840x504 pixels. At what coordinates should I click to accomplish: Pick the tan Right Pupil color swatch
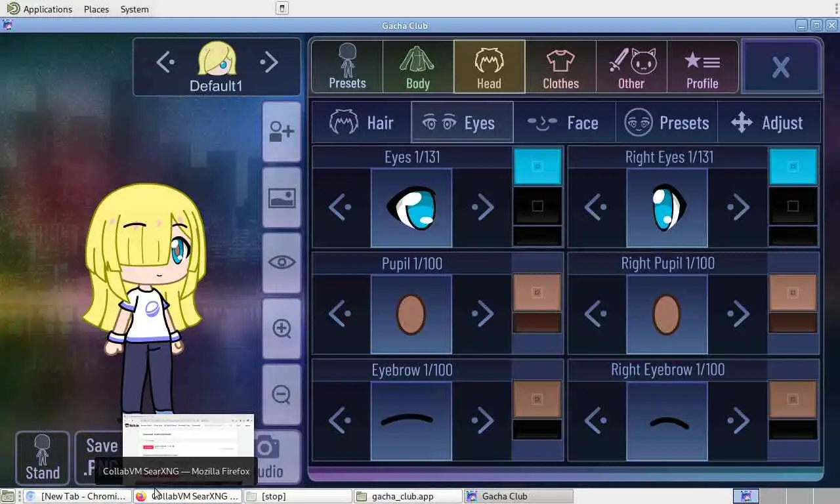click(793, 292)
